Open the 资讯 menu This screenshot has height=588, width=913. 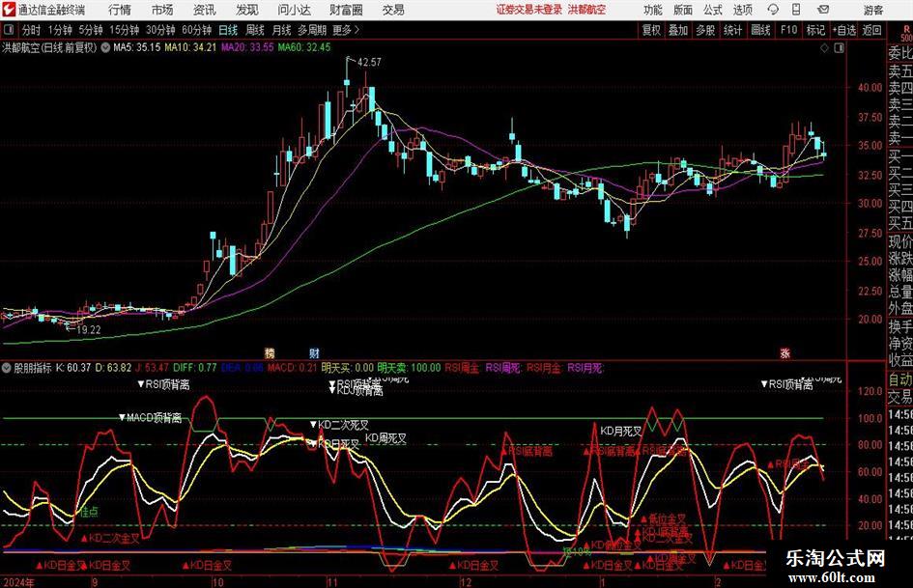tap(205, 10)
